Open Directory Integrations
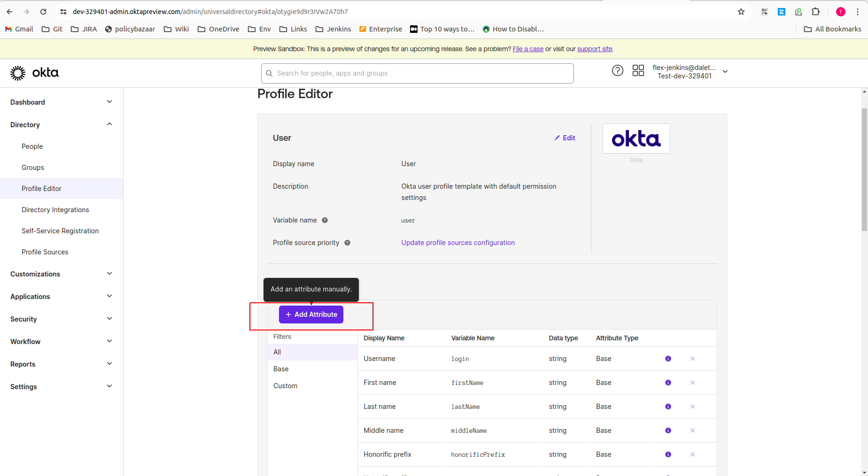This screenshot has height=476, width=868. (55, 210)
